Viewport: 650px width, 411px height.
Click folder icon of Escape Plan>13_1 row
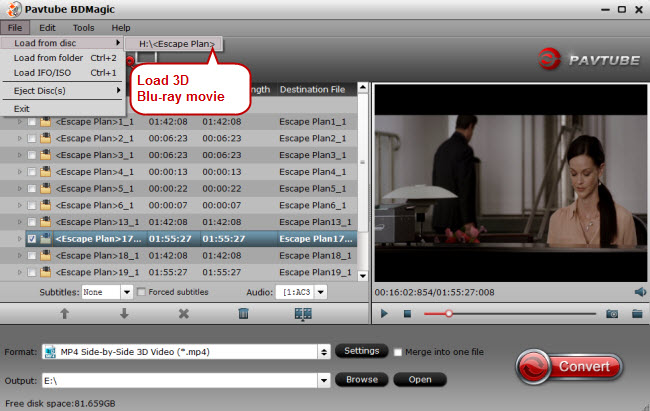click(x=45, y=222)
